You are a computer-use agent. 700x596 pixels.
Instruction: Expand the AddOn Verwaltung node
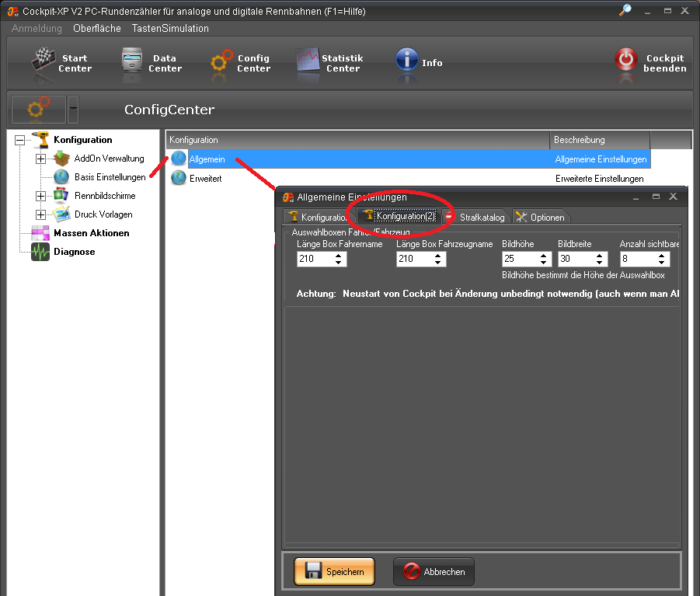[40, 159]
